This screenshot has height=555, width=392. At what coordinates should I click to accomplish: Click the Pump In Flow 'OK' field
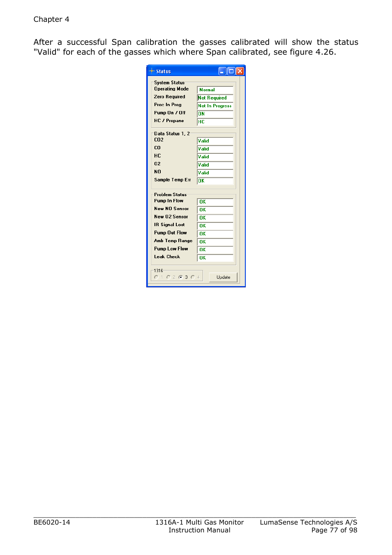click(x=215, y=202)
